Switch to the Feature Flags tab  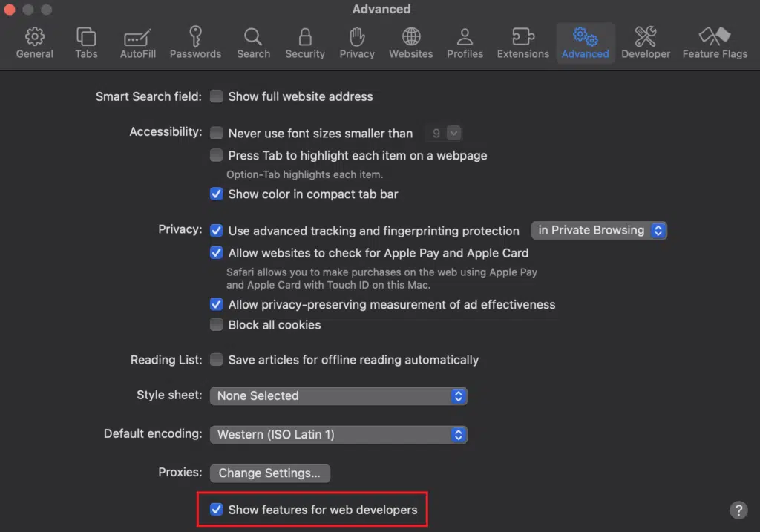(x=715, y=43)
